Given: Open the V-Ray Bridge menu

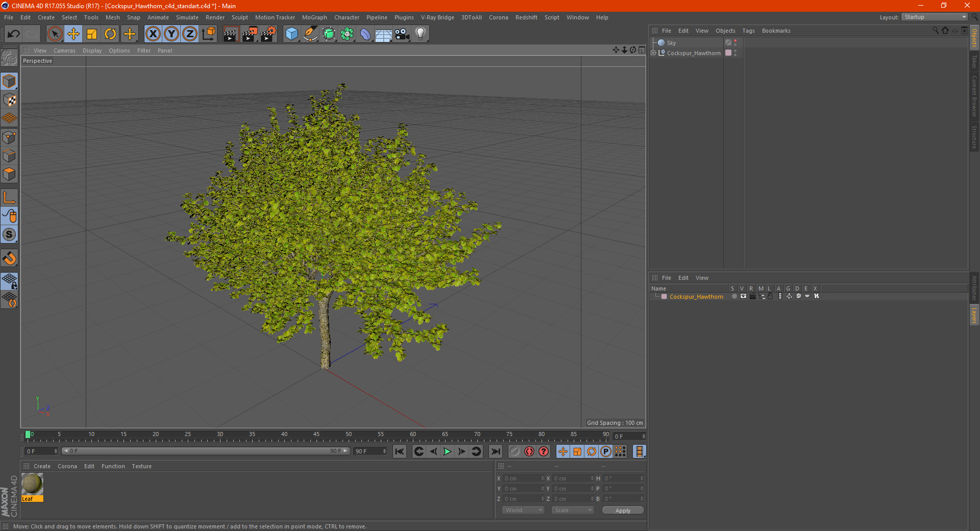Looking at the screenshot, I should click(437, 17).
